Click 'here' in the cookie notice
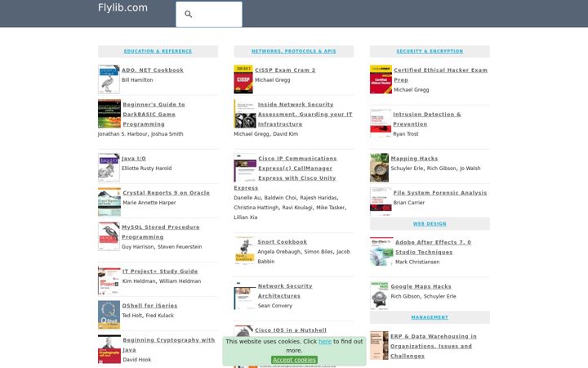Viewport: 588px width, 368px height. click(x=325, y=341)
